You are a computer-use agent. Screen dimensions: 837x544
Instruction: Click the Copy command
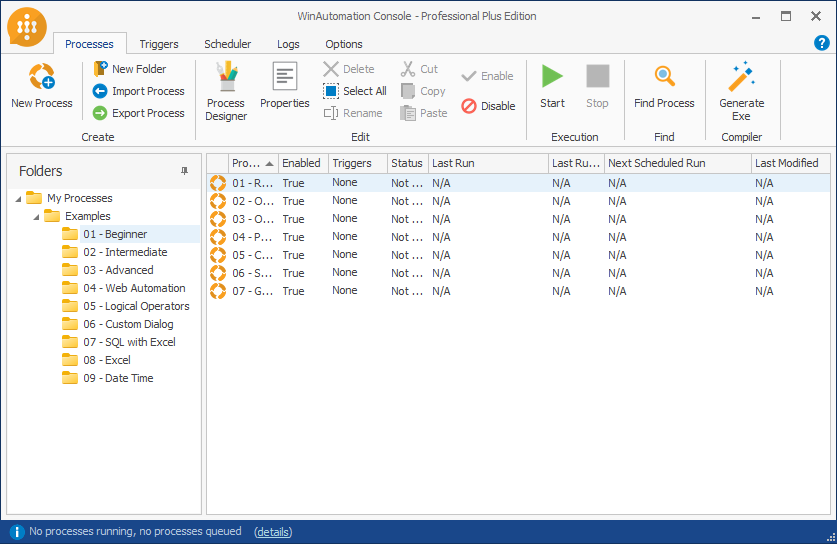423,91
